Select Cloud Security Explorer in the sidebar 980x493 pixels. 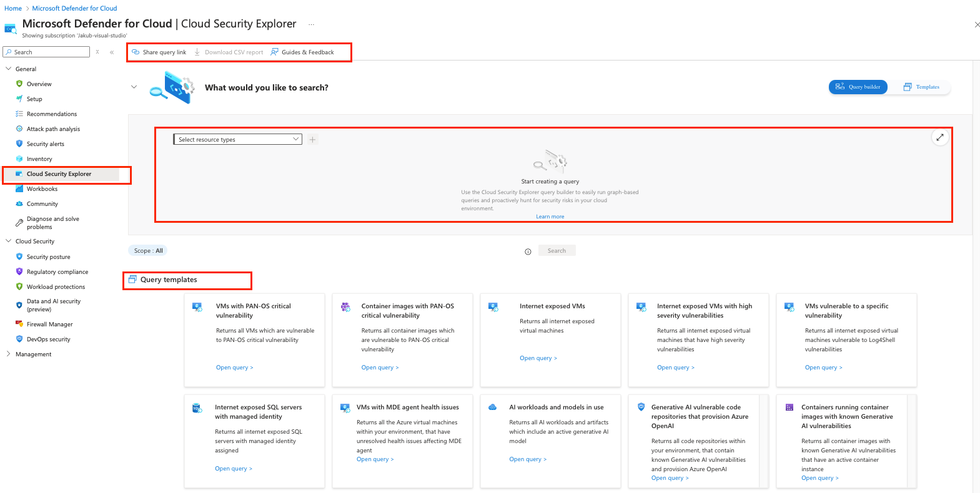(59, 174)
